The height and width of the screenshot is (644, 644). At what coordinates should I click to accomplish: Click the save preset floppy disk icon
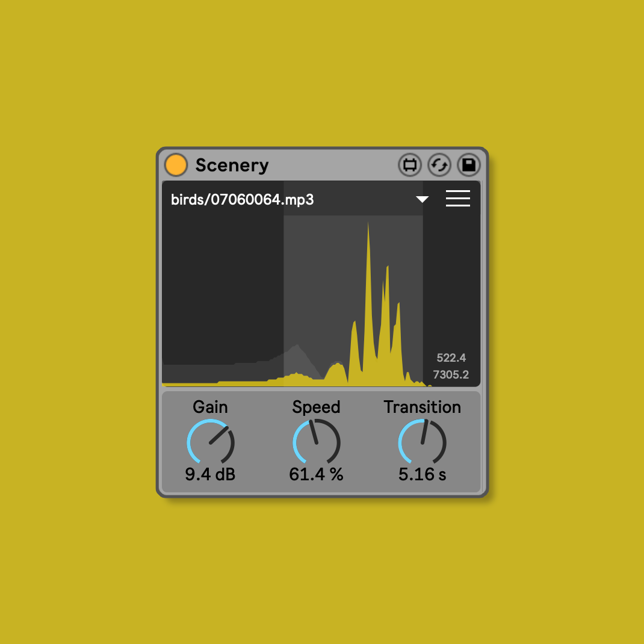469,165
